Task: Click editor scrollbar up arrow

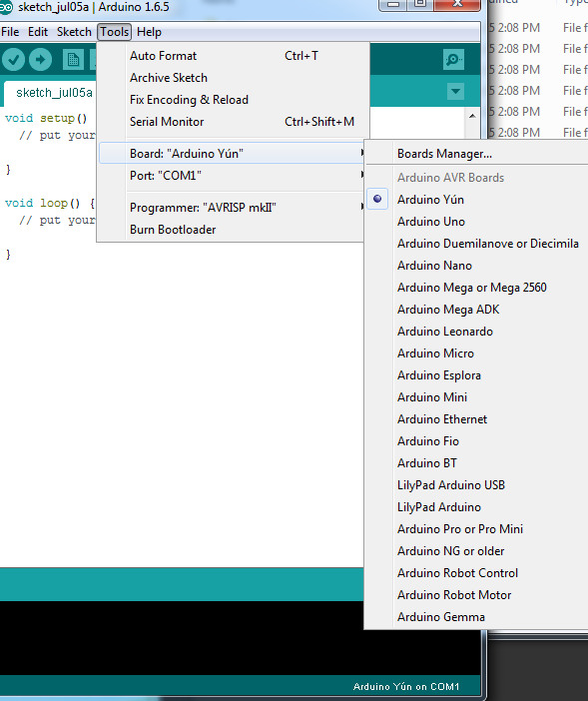Action: pyautogui.click(x=472, y=116)
